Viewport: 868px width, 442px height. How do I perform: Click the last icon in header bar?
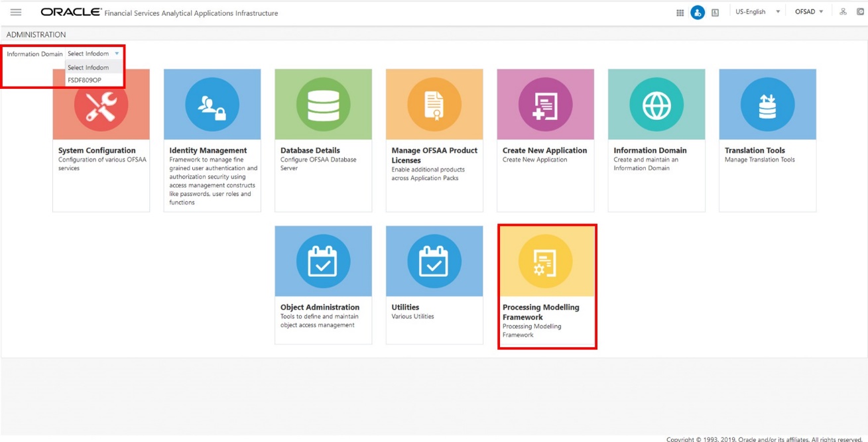[860, 12]
